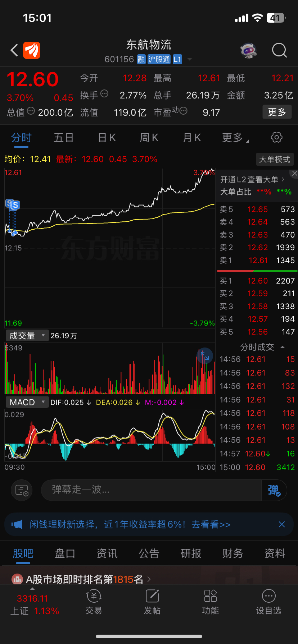Switch to the 五日 chart tab
Viewport: 298px width, 644px height.
[x=64, y=138]
